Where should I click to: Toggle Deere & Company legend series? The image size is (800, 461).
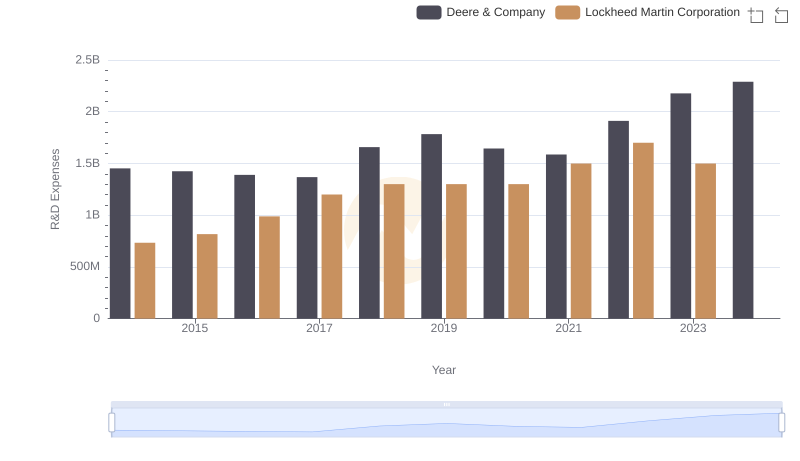point(481,12)
